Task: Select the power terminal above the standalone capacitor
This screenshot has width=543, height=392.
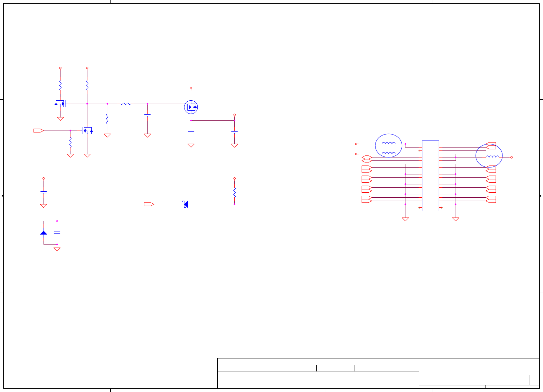Action: click(x=44, y=178)
